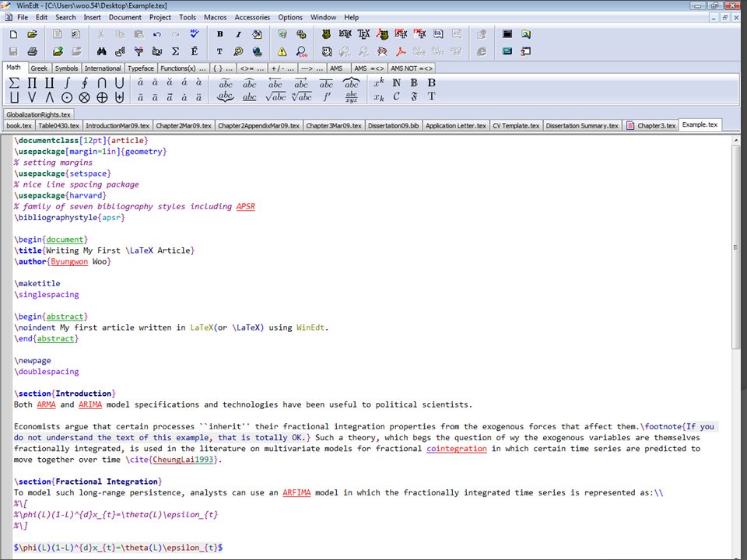Open the LOG file magnifier icon
Viewport: 747px width, 560px height.
(301, 51)
